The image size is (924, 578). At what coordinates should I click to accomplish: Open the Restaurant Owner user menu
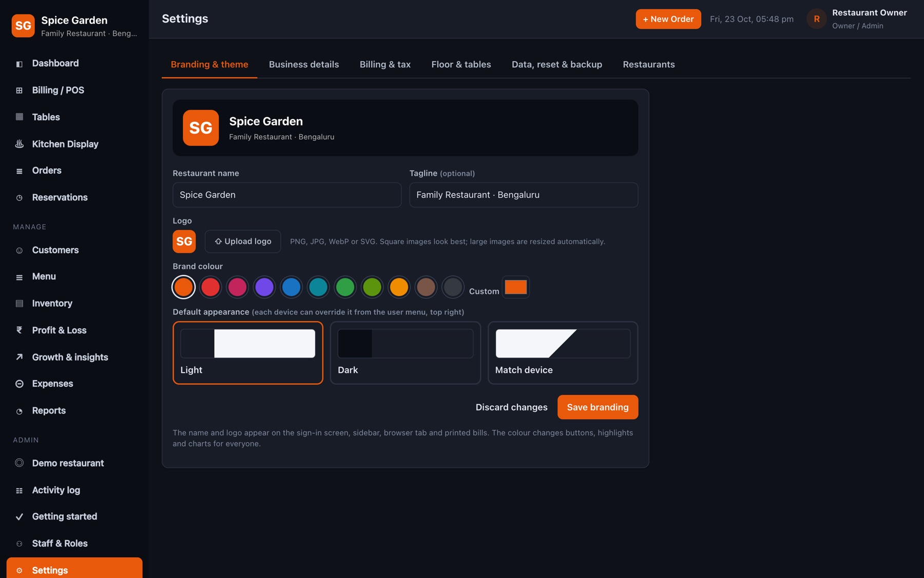coord(857,19)
